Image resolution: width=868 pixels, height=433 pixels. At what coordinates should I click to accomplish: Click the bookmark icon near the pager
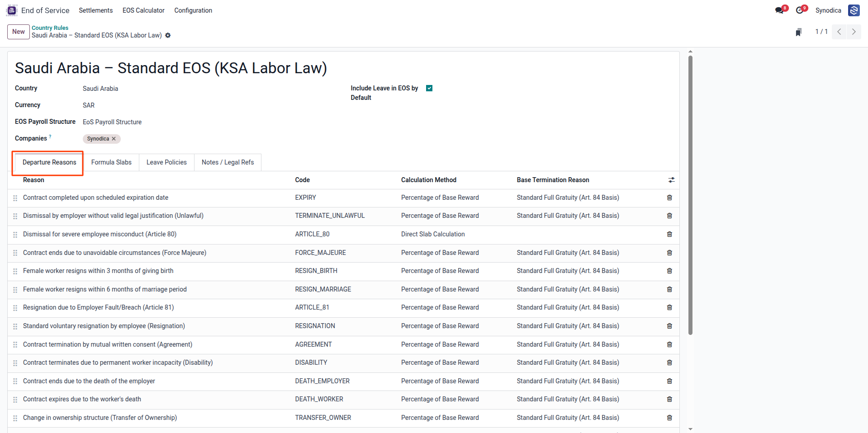coord(799,32)
